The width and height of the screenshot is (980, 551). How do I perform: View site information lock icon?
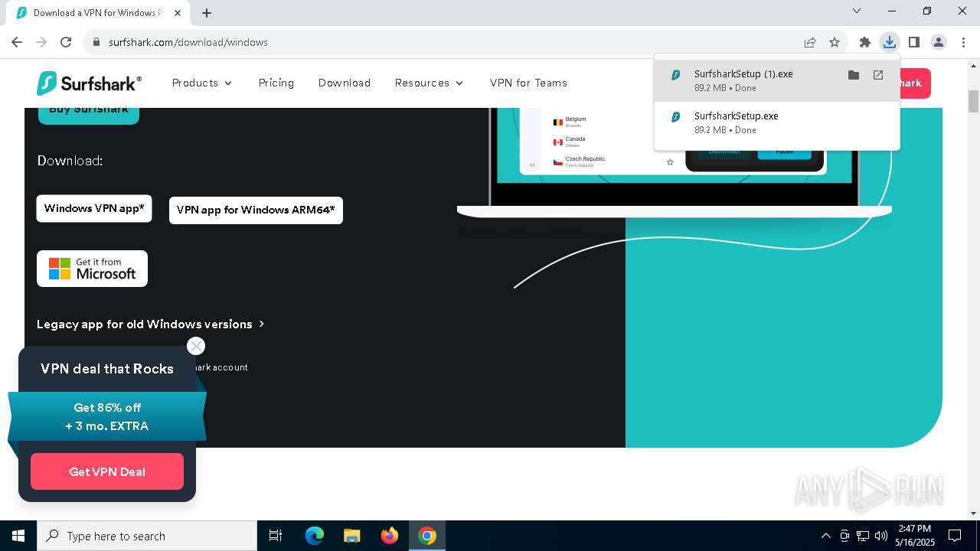[x=96, y=42]
